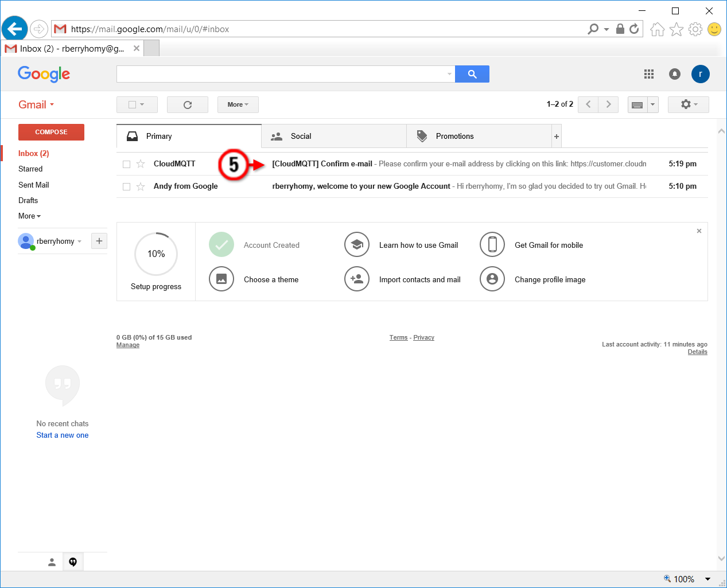Open the browser home page icon
The width and height of the screenshot is (727, 588).
pyautogui.click(x=658, y=29)
